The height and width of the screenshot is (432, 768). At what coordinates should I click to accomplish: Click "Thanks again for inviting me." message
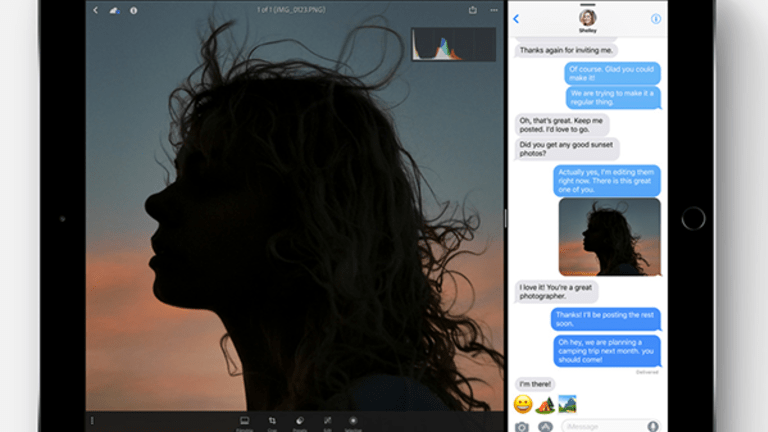coord(566,50)
